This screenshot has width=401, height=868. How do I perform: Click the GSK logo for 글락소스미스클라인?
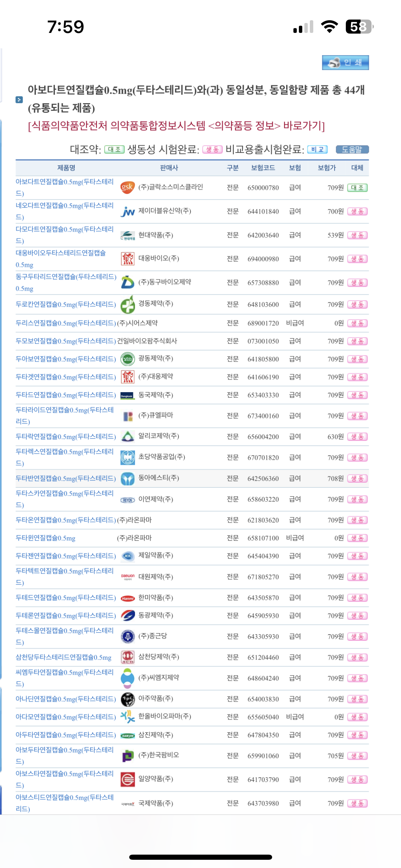pyautogui.click(x=127, y=187)
